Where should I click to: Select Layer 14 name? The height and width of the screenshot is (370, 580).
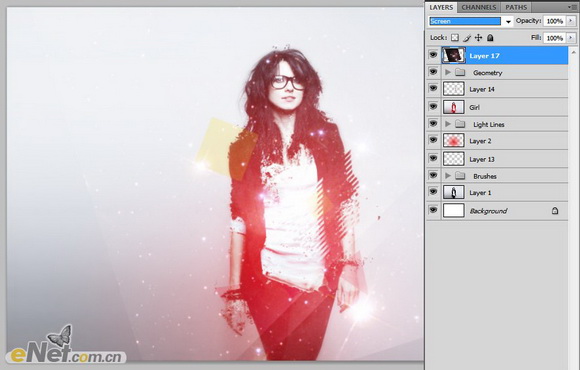[x=482, y=90]
